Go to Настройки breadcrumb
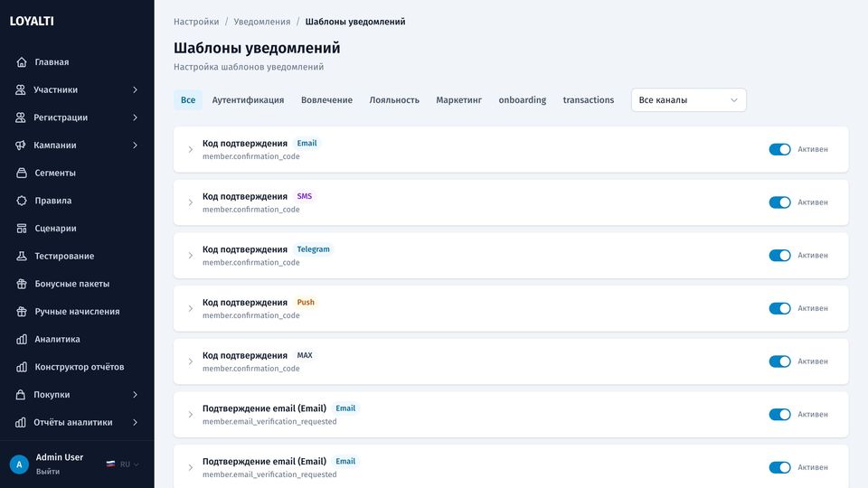 [196, 22]
